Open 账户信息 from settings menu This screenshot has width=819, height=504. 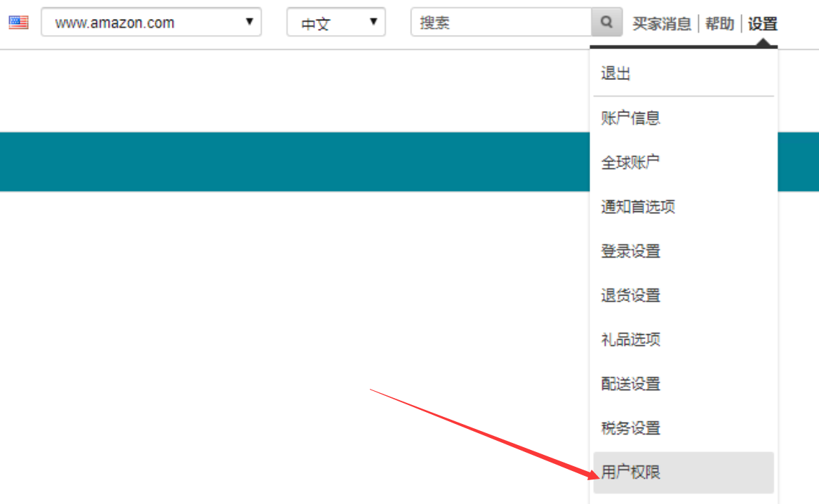pos(630,118)
